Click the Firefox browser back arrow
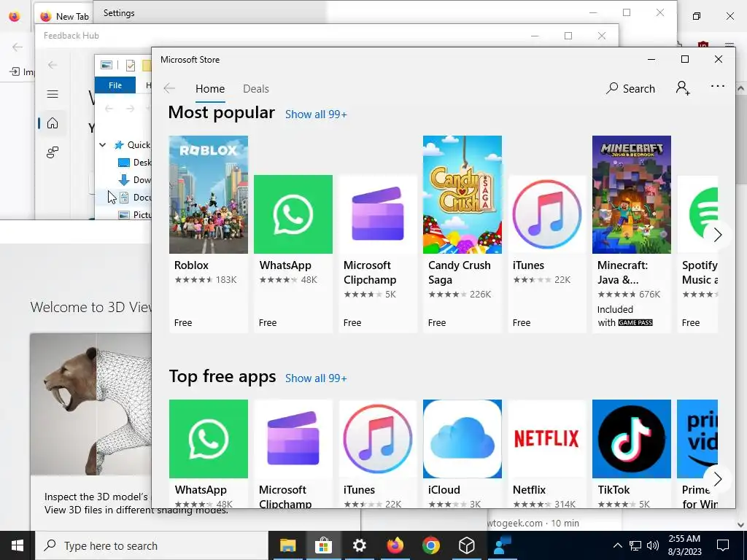Screen dimensions: 747x560 (x=18, y=47)
